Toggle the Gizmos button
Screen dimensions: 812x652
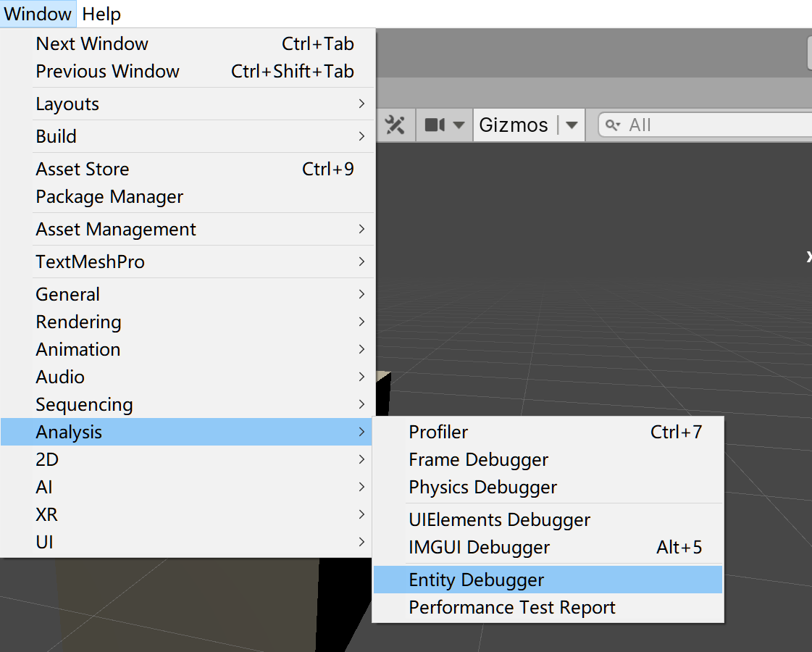[x=514, y=125]
